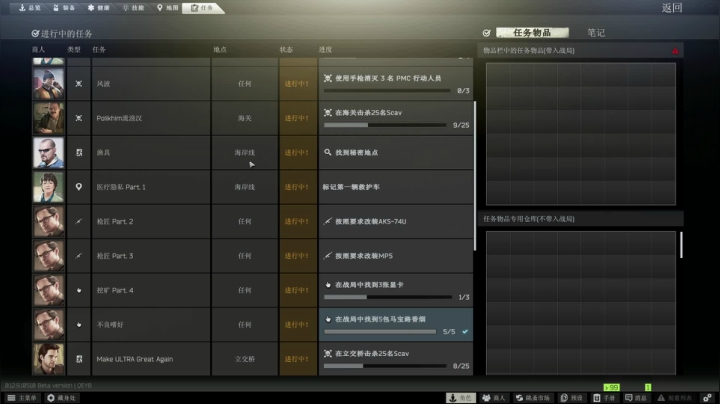Open Make ULTRA Great Again task
Viewport: 720px width, 404px height.
pos(135,359)
